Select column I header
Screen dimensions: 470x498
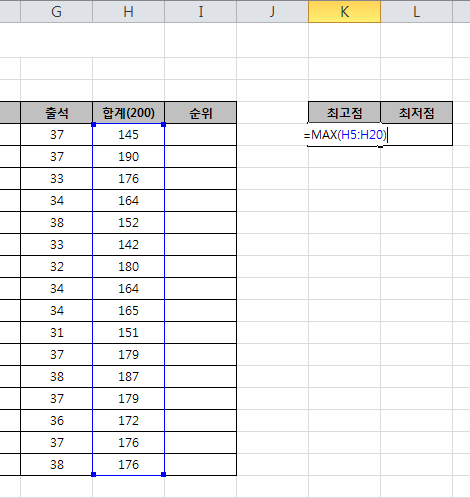pos(200,12)
